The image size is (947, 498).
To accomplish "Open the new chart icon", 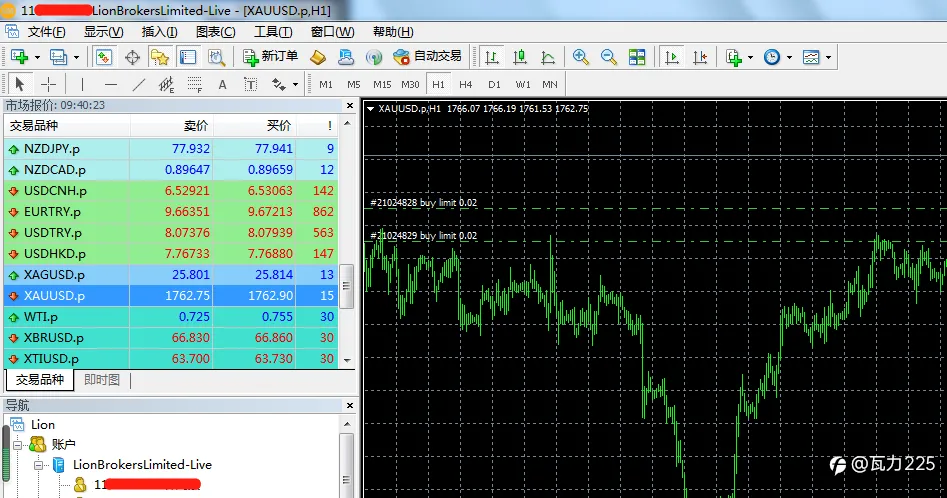I will 20,57.
